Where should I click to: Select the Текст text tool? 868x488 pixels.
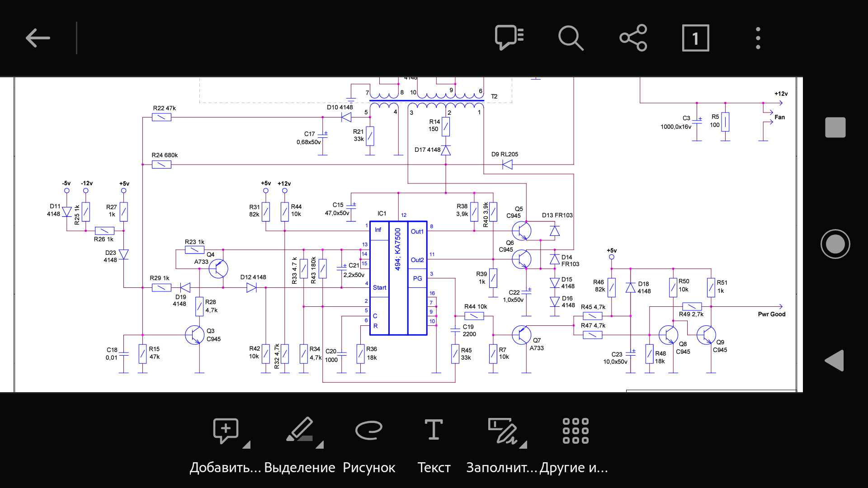[434, 429]
